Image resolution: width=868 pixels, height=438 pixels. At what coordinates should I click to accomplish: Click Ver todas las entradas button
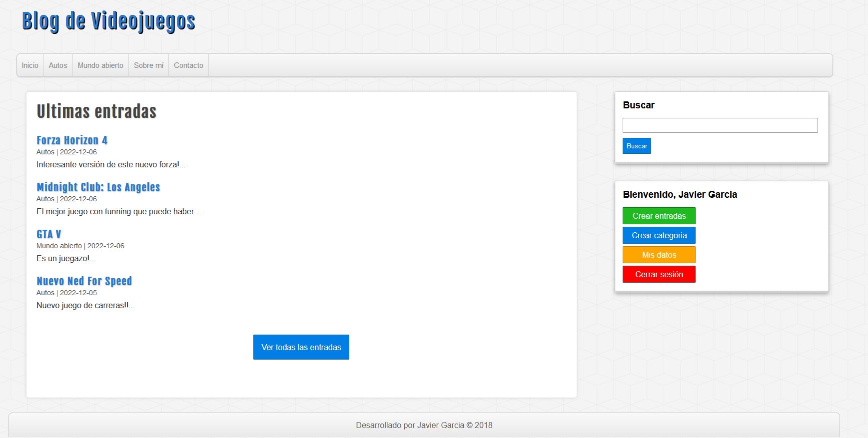tap(301, 347)
